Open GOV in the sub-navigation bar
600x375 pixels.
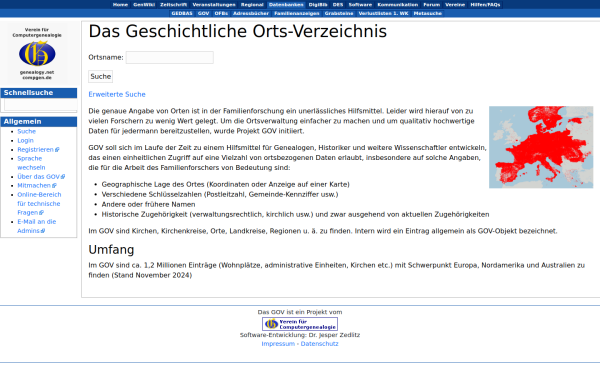coord(203,13)
